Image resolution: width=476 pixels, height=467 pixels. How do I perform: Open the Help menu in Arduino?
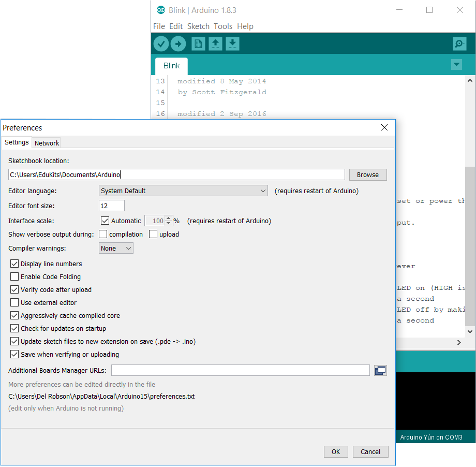[x=245, y=26]
